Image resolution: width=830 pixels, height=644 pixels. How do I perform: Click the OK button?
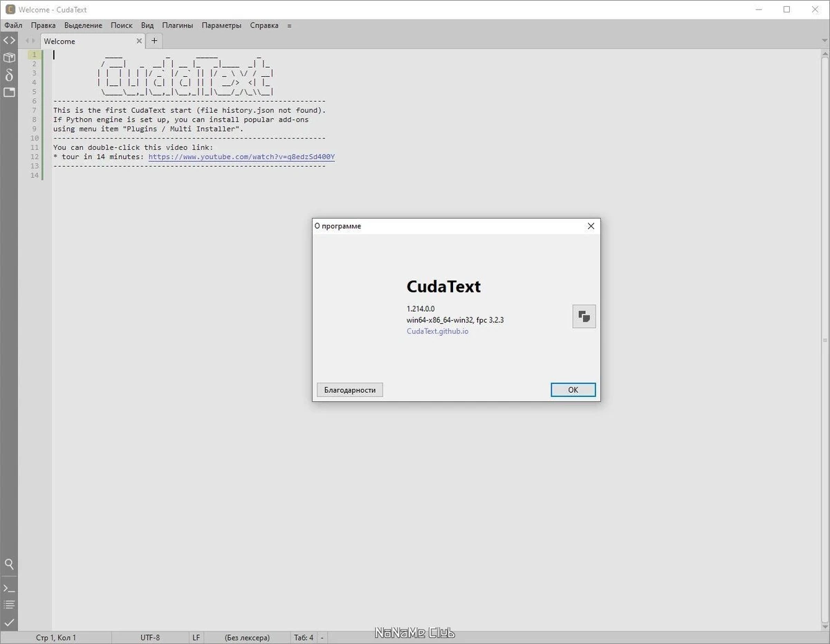coord(573,390)
